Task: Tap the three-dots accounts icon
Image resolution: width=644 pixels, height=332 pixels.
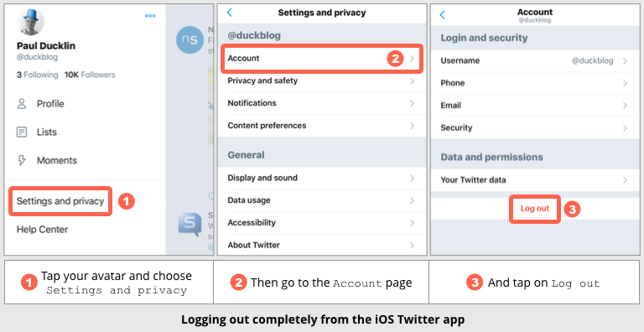Action: point(150,16)
